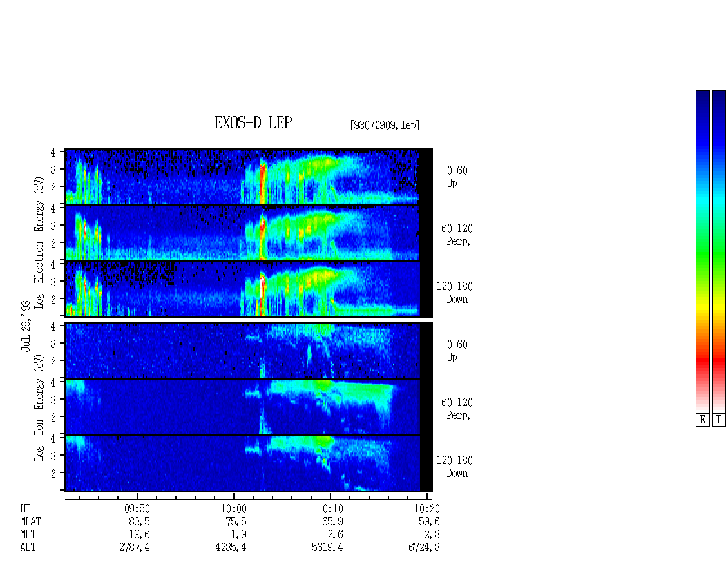The image size is (728, 564).
Task: Click the '0-60 Up' label beside the ion panel
Action: (457, 351)
